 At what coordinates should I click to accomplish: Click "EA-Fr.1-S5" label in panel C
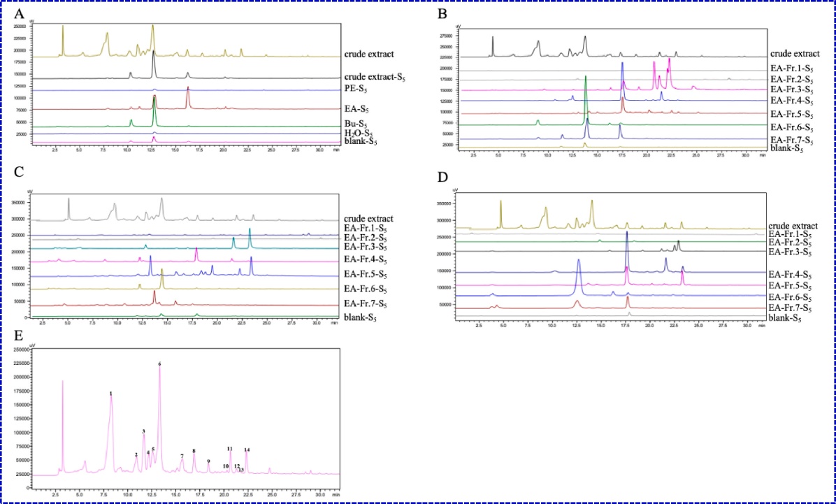(365, 229)
